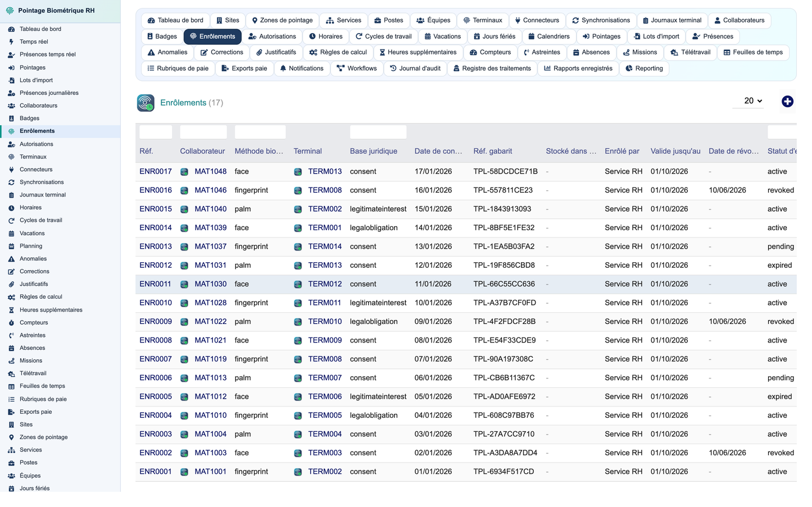Viewport: 812px width, 507px height.
Task: Open Tableau de bord tab in top navigation
Action: point(175,20)
